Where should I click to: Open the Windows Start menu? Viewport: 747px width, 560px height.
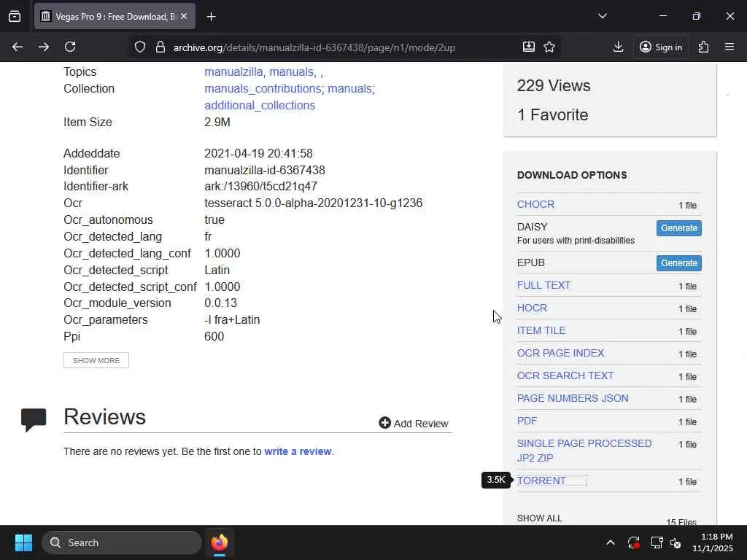point(23,542)
